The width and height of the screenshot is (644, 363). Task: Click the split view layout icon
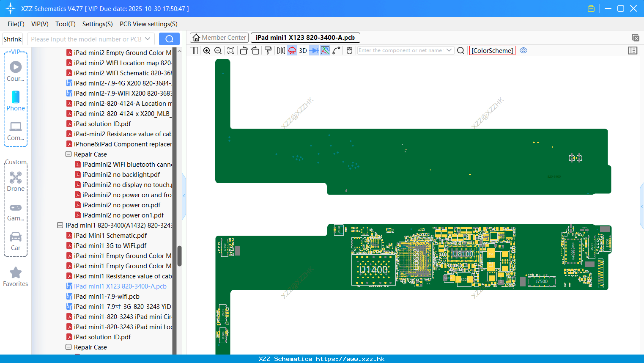point(194,51)
